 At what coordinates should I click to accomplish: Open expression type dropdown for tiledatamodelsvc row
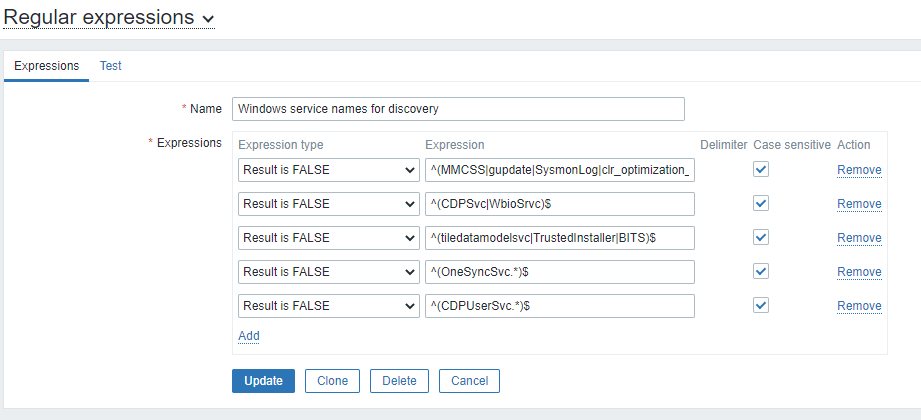coord(328,238)
